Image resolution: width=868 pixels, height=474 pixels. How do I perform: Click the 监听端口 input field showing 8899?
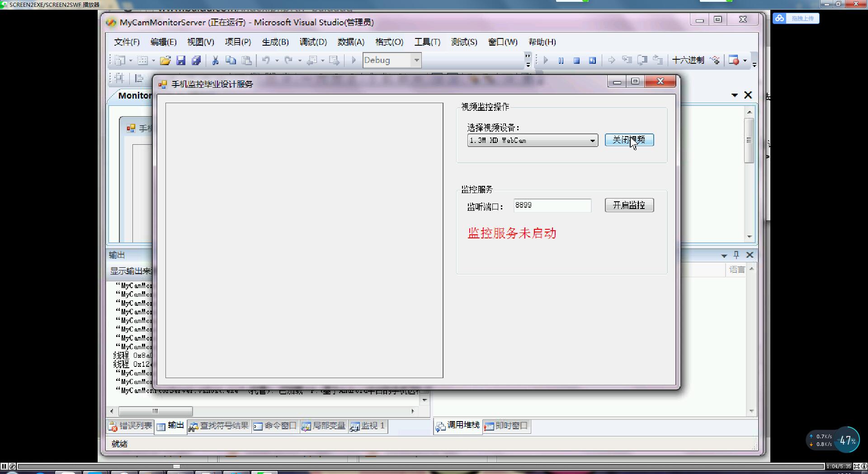pos(552,205)
